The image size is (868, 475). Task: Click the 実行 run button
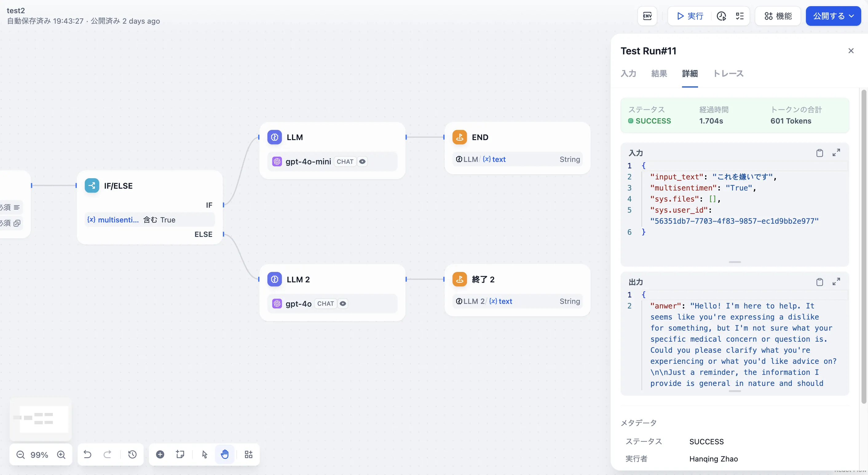690,16
